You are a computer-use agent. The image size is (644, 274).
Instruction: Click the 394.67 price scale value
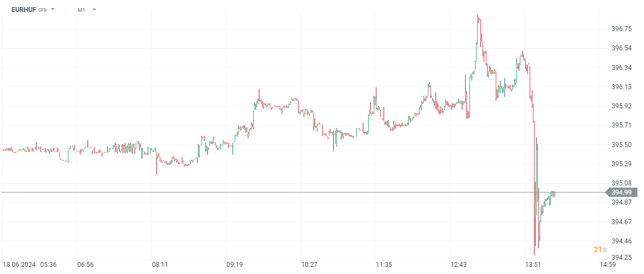[622, 222]
